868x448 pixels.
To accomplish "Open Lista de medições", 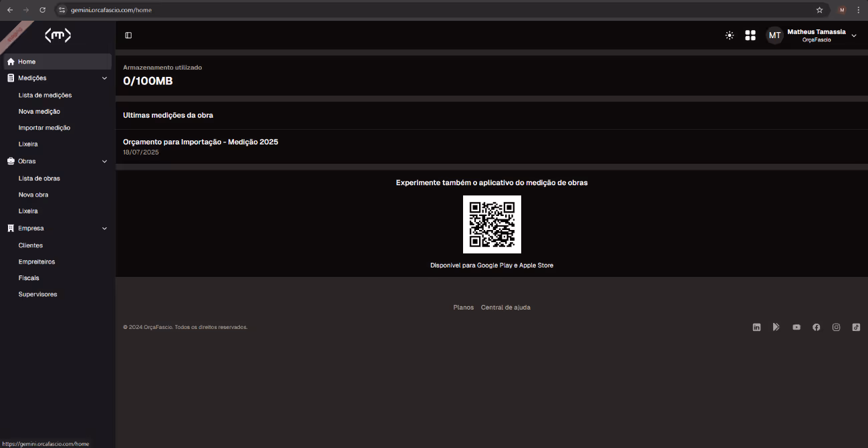I will pos(45,96).
